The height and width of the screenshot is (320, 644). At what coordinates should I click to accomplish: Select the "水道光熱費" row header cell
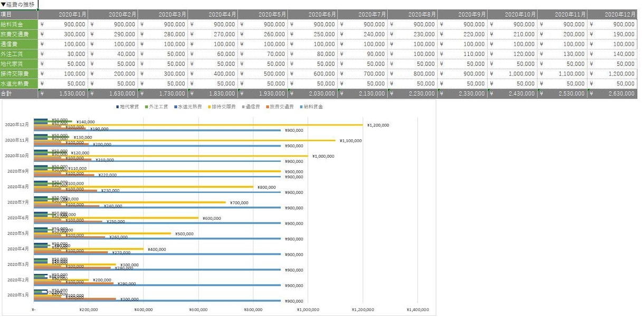[x=19, y=83]
